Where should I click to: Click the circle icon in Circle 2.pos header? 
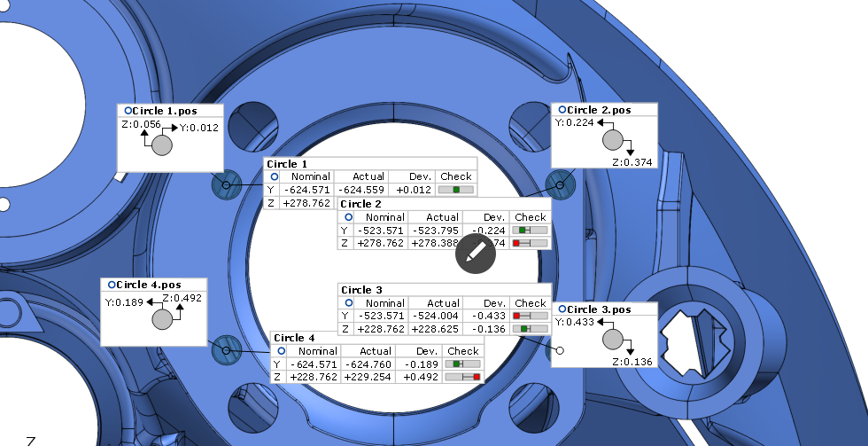tap(562, 110)
